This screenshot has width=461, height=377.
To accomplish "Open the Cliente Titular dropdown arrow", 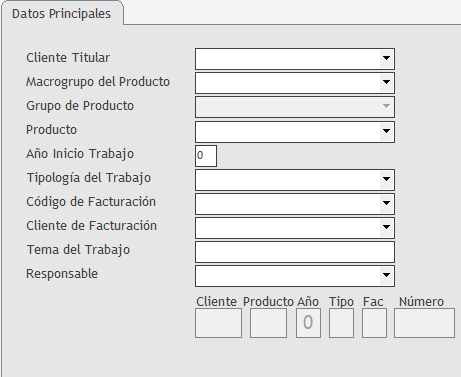I will [386, 58].
